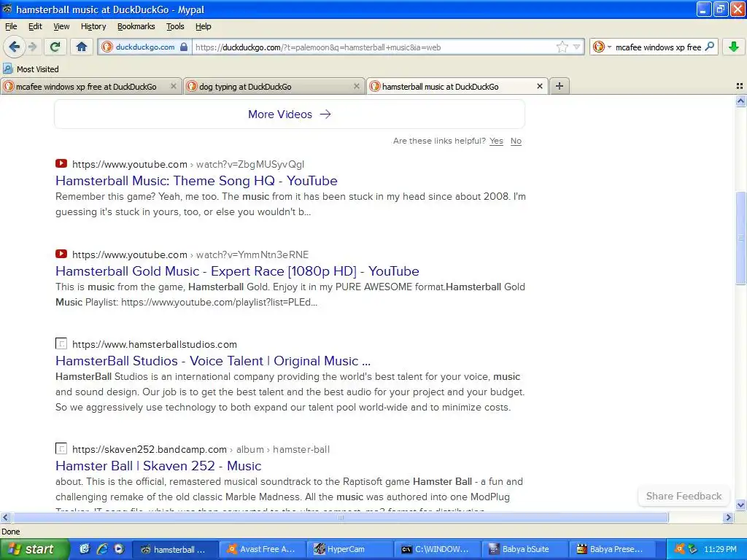Switch to Babya bSuite taskbar button
This screenshot has height=560, width=747.
pyautogui.click(x=525, y=549)
